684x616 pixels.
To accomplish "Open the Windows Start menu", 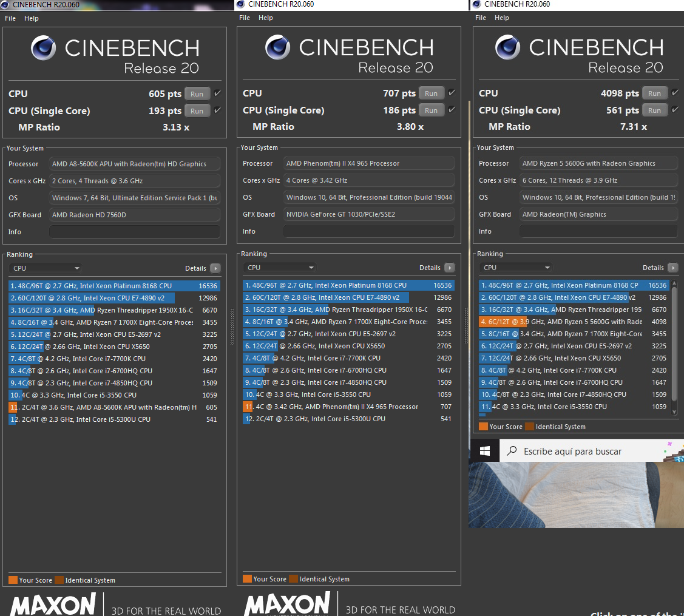I will [x=485, y=451].
